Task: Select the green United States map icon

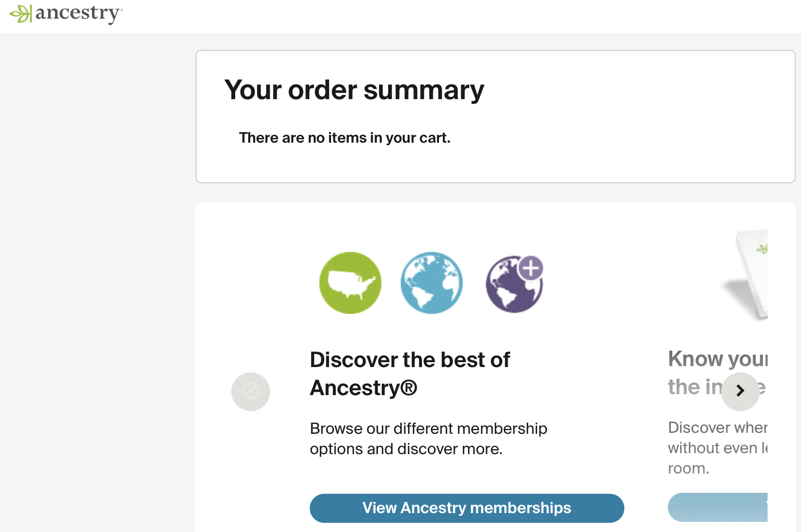Action: pyautogui.click(x=350, y=283)
